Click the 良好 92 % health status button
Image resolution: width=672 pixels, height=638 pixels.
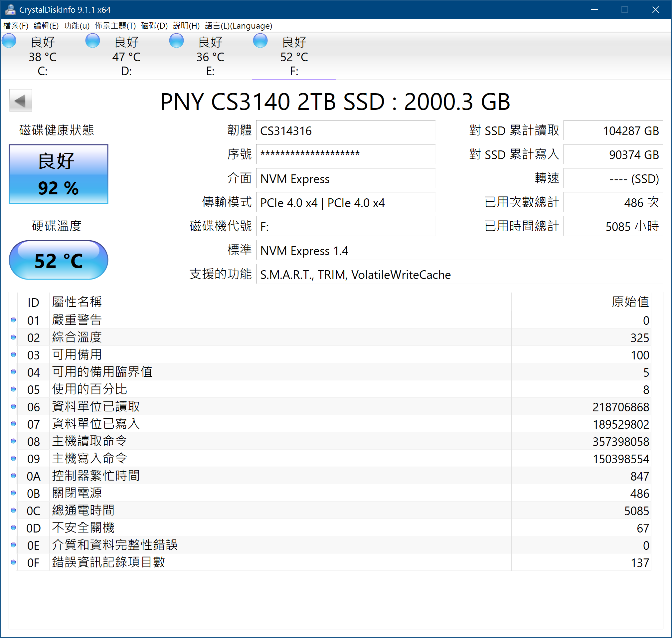59,174
